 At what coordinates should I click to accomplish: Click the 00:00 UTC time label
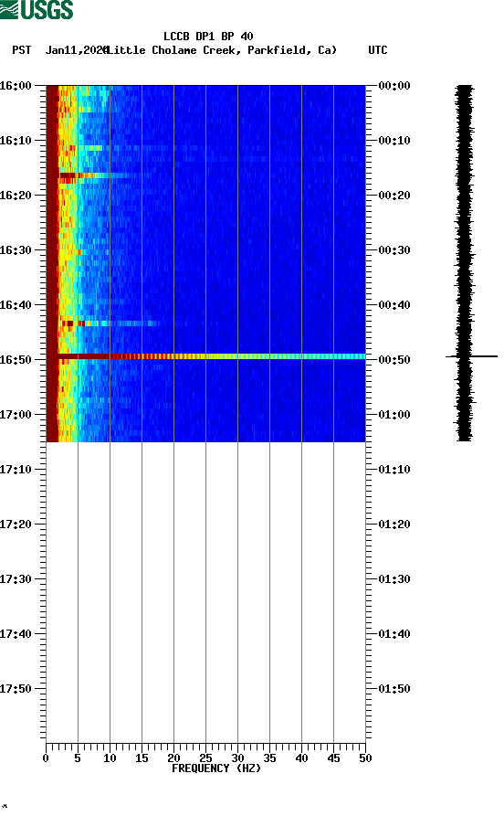click(x=394, y=85)
